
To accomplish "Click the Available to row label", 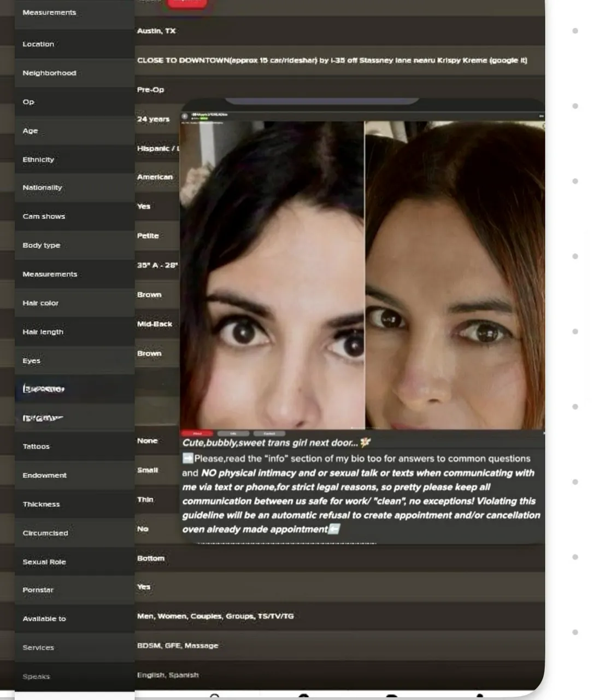I will click(x=44, y=619).
